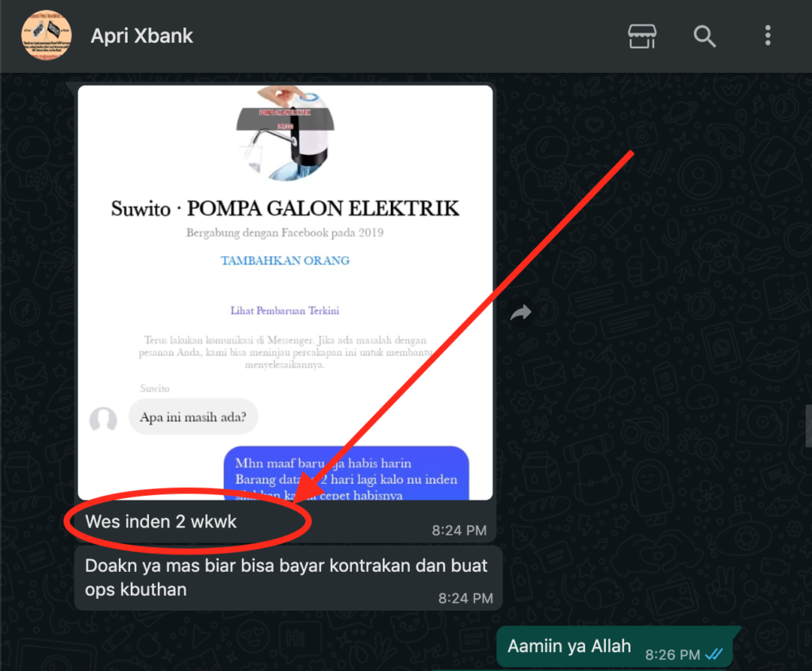This screenshot has width=812, height=671.
Task: Click the galon pump product photo
Action: click(285, 134)
